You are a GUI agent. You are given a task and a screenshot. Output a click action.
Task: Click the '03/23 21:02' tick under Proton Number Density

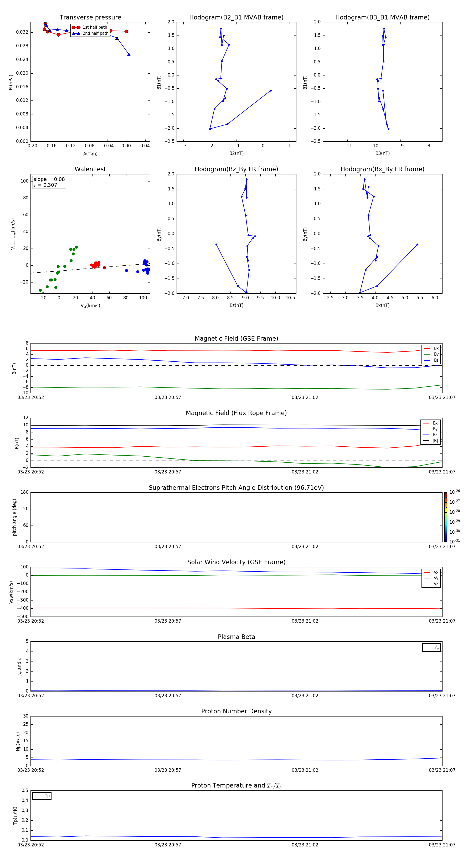[x=305, y=770]
